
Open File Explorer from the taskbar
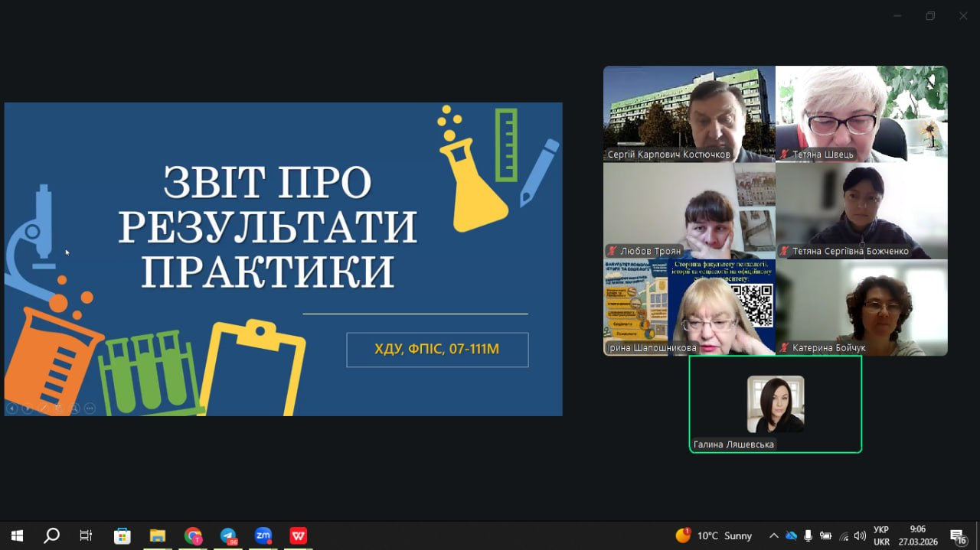click(157, 535)
